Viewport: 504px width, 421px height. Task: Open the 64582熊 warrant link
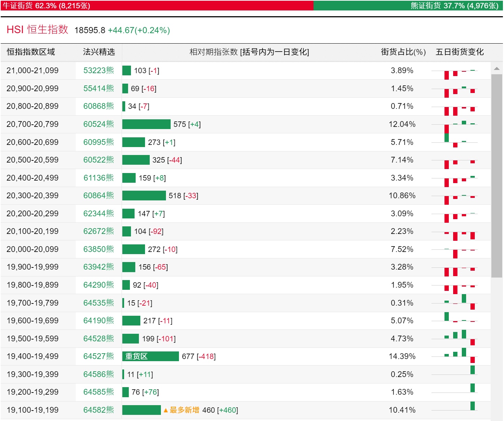(x=98, y=410)
